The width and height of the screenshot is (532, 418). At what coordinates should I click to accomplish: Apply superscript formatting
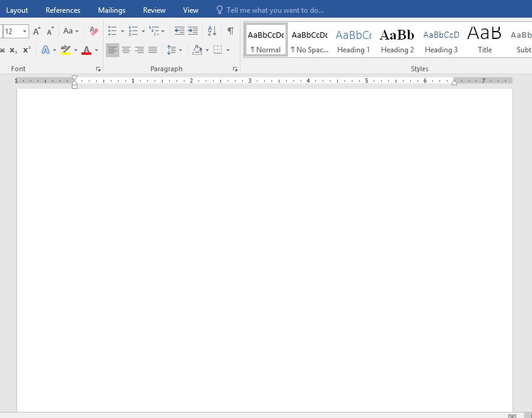click(x=27, y=50)
